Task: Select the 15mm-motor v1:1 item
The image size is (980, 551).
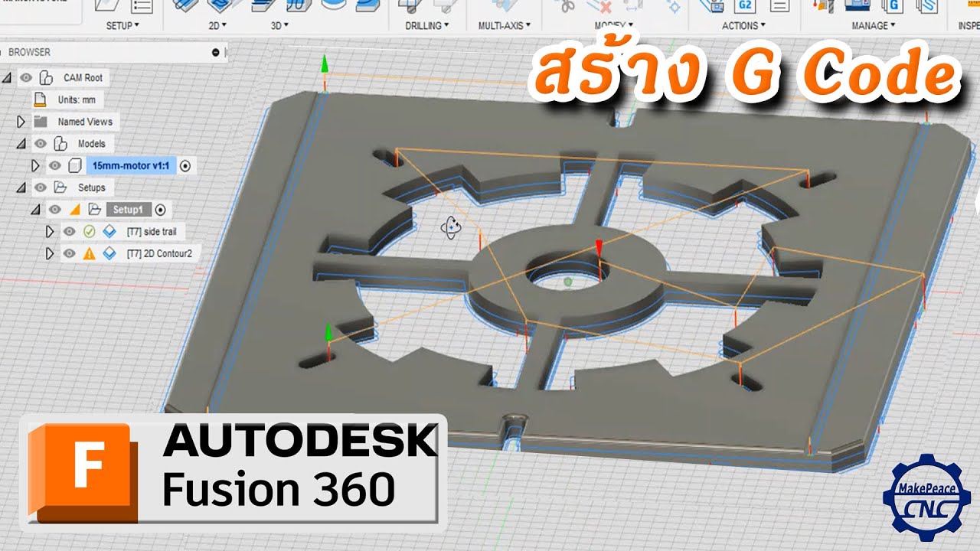Action: (x=131, y=165)
